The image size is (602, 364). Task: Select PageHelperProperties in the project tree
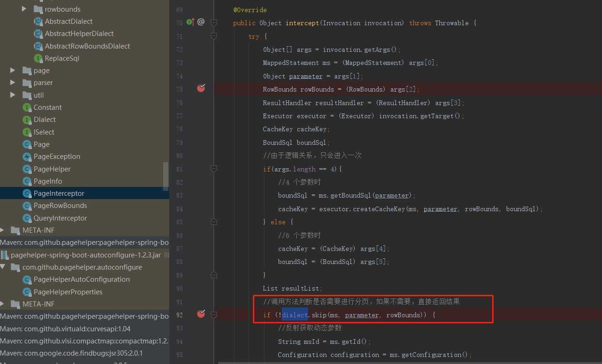(x=68, y=292)
